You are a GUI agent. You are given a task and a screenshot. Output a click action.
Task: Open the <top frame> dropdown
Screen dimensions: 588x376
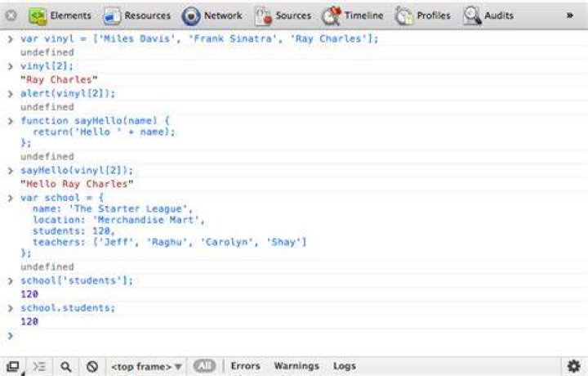tap(146, 366)
